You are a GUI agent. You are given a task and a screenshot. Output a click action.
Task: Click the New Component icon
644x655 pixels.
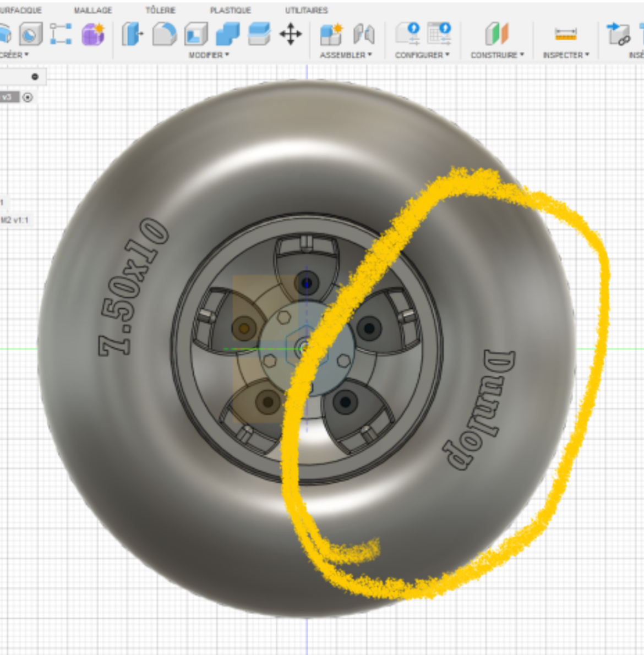click(331, 34)
